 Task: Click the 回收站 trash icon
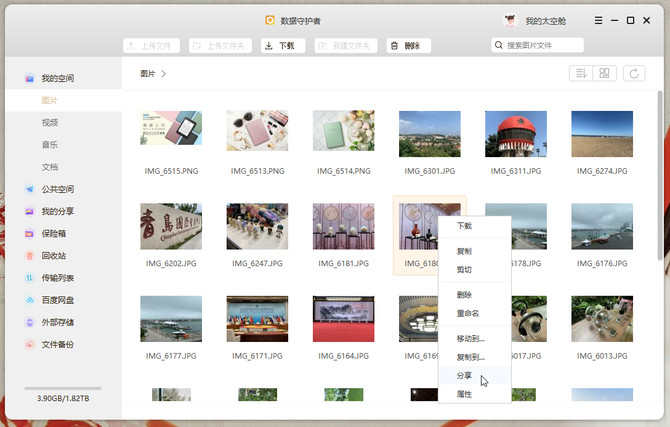point(29,256)
